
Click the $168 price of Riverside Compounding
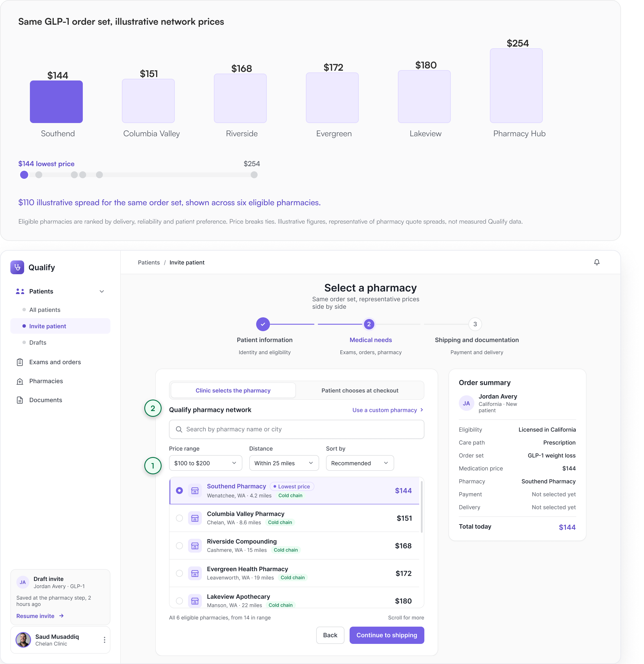[403, 546]
